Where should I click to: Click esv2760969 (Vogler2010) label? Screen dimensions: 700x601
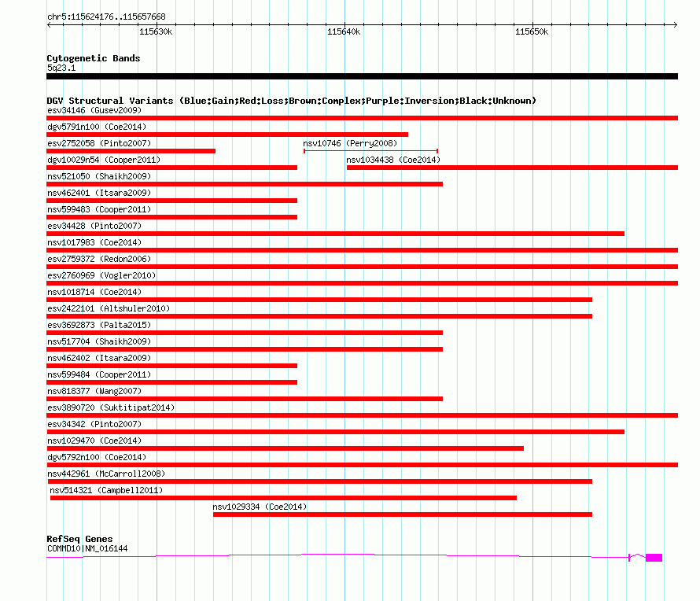[101, 275]
